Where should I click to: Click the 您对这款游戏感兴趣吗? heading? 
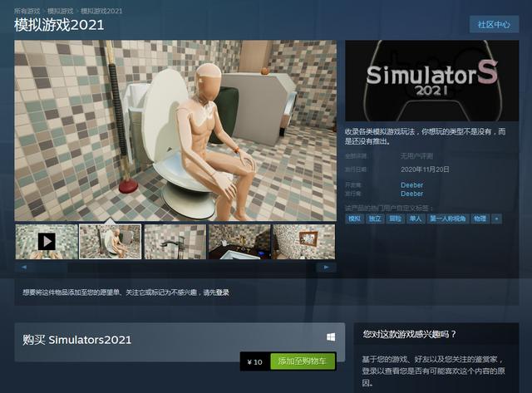(410, 334)
